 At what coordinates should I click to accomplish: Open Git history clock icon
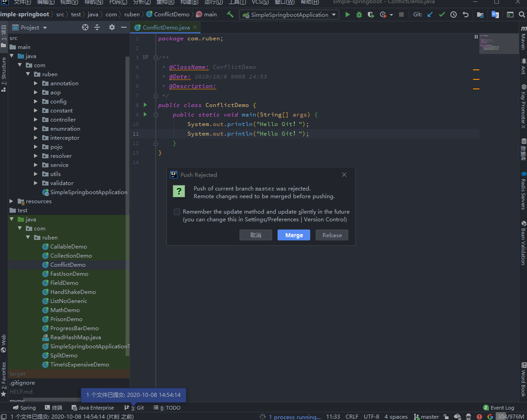click(x=454, y=15)
